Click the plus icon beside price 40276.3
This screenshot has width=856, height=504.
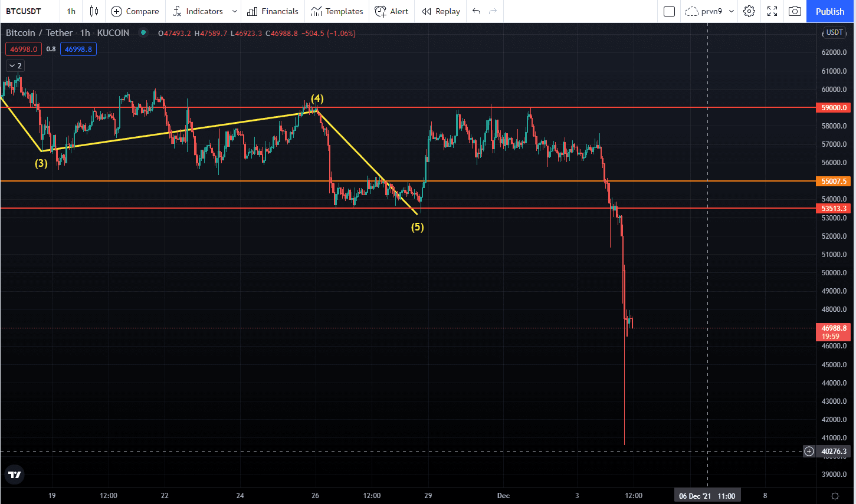[x=809, y=452]
